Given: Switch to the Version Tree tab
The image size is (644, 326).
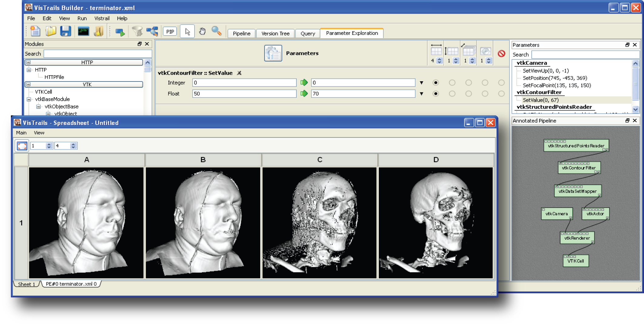Looking at the screenshot, I should [x=275, y=33].
